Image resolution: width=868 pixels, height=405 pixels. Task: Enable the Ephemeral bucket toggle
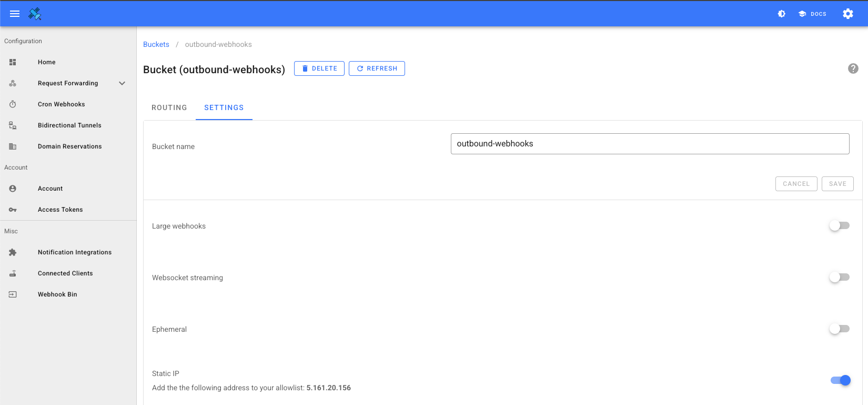tap(839, 329)
